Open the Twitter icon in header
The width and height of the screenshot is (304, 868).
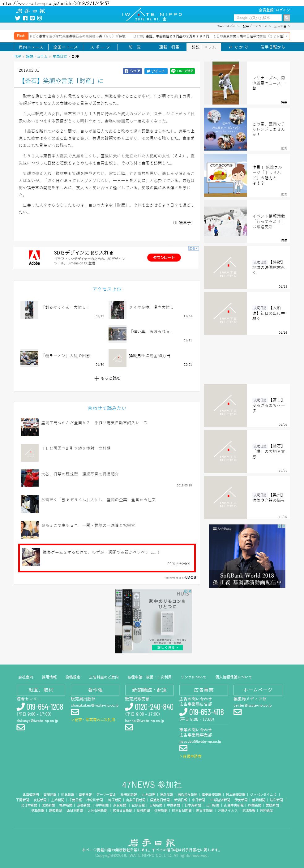pos(18,18)
